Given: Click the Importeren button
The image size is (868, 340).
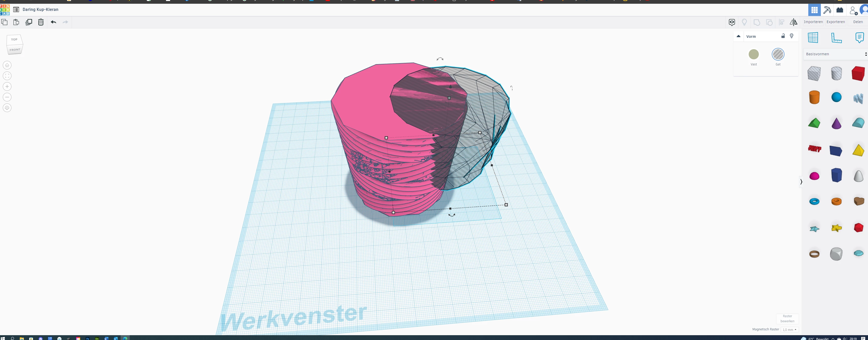Looking at the screenshot, I should [x=813, y=22].
